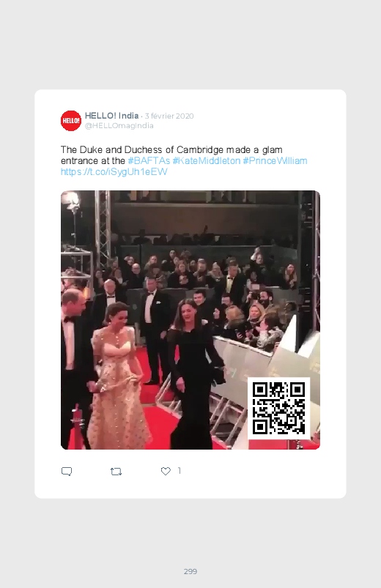Click the like count number 1

180,471
